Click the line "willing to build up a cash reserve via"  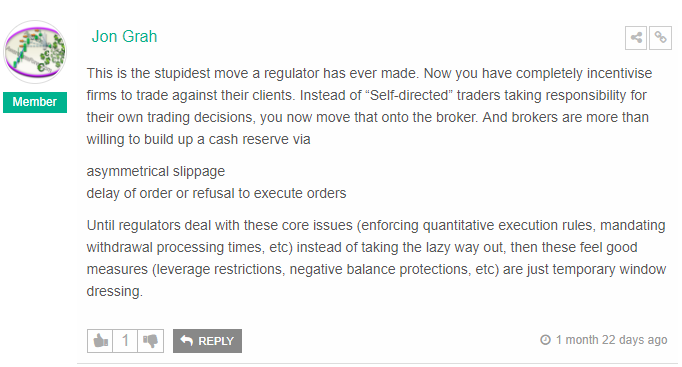[x=198, y=139]
